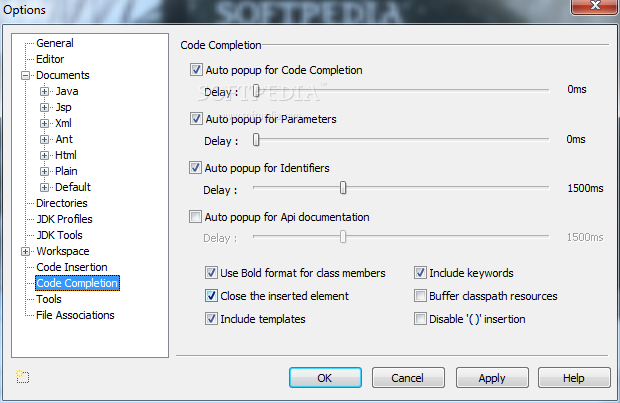
Task: Click the small icon at the dialog's bottom-left corner
Action: (22, 377)
